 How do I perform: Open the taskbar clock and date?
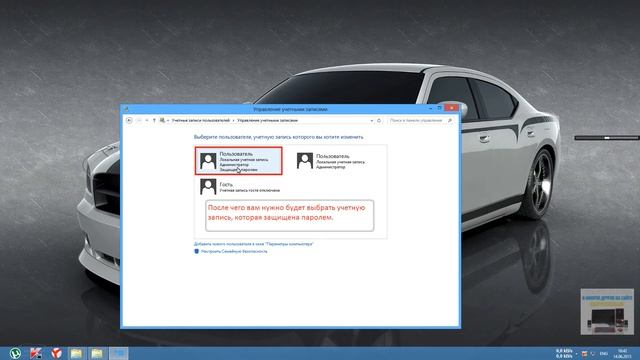[622, 353]
